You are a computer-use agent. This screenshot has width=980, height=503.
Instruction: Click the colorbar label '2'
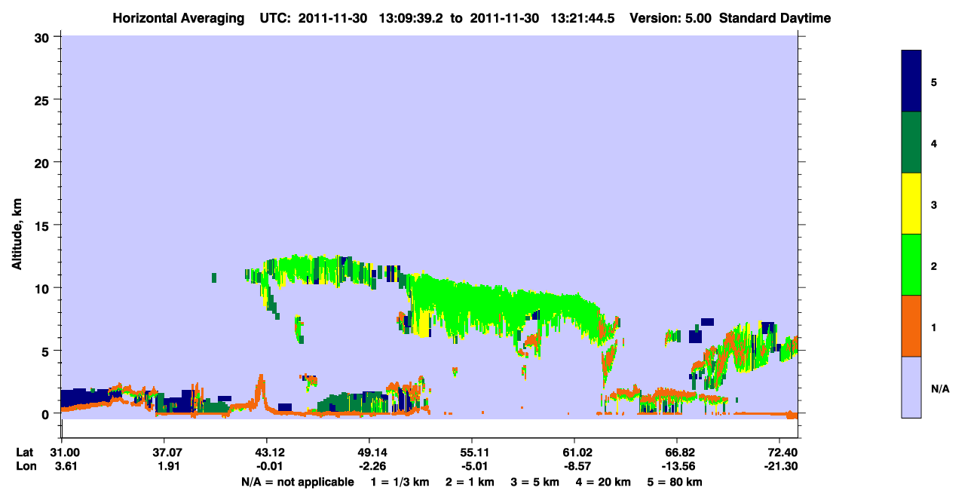point(934,265)
